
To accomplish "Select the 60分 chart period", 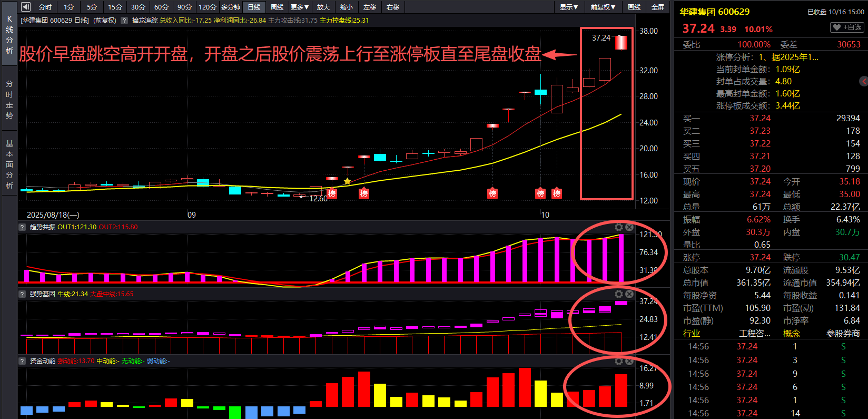I will pyautogui.click(x=161, y=7).
